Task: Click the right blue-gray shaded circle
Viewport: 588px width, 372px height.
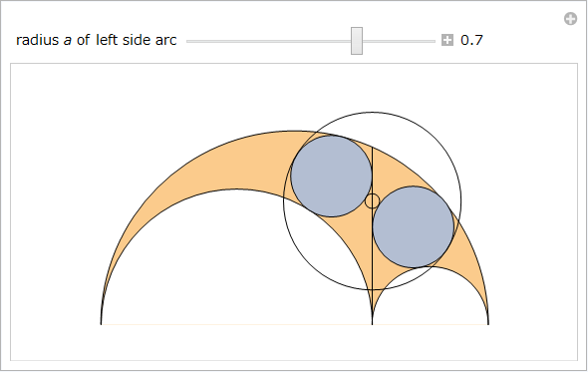Action: (x=414, y=226)
